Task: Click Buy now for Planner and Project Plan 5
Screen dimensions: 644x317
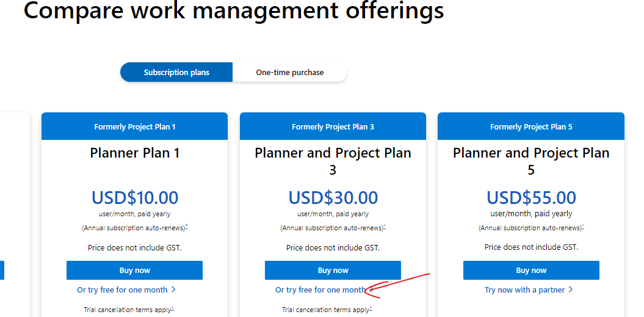Action: coord(531,271)
